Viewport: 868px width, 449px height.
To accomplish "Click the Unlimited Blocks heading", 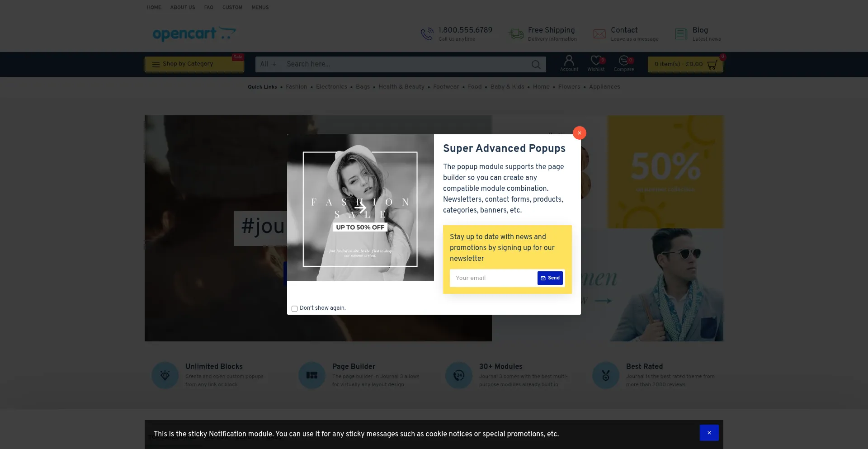I will [214, 367].
